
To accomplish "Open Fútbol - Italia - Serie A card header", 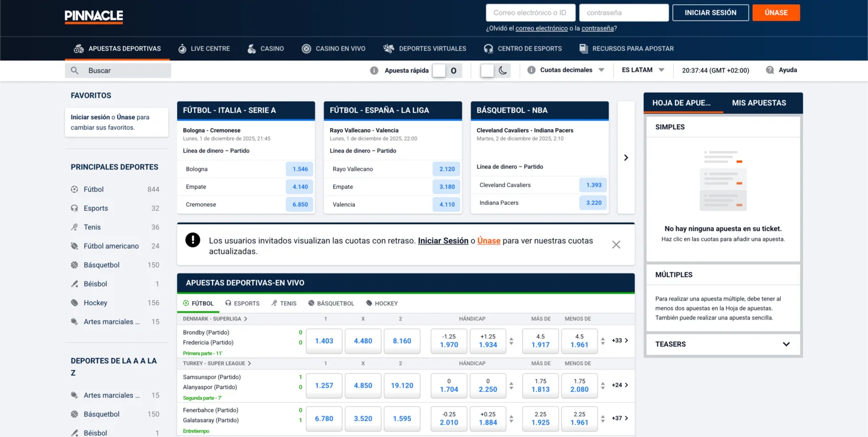I will (x=246, y=110).
